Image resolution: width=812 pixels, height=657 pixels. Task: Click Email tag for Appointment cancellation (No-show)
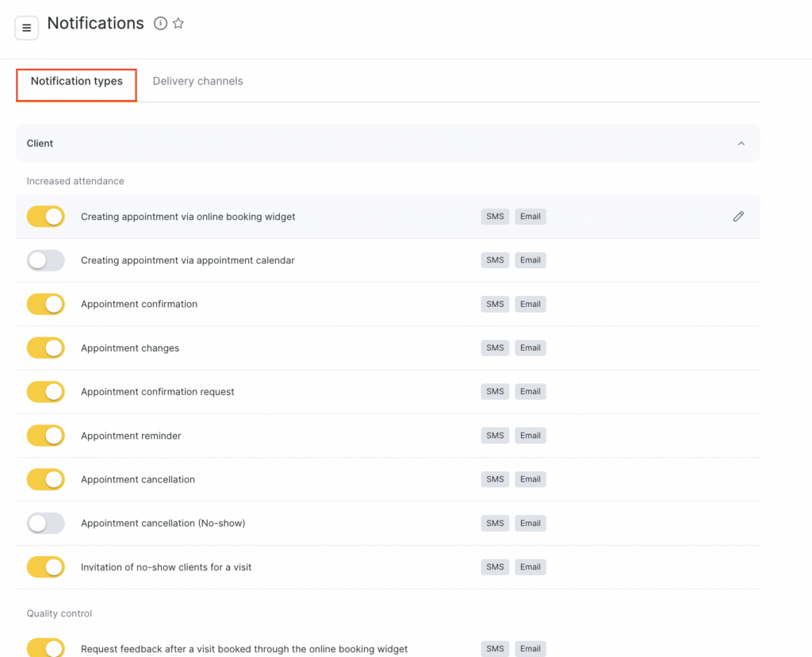530,523
